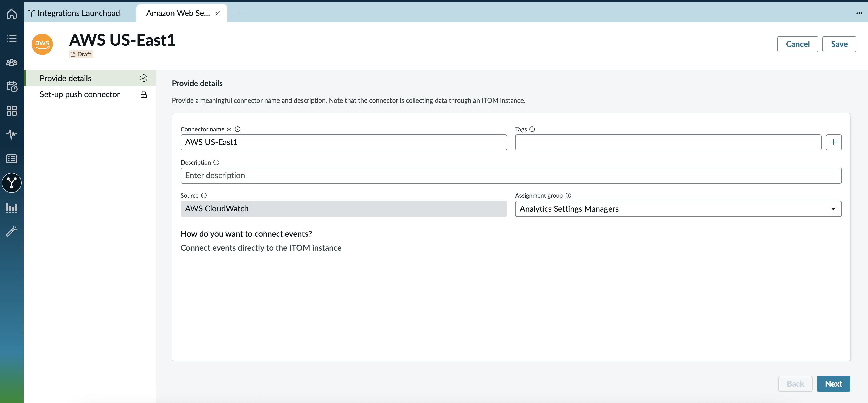Open a new tab with plus icon
This screenshot has height=403, width=868.
coord(237,13)
